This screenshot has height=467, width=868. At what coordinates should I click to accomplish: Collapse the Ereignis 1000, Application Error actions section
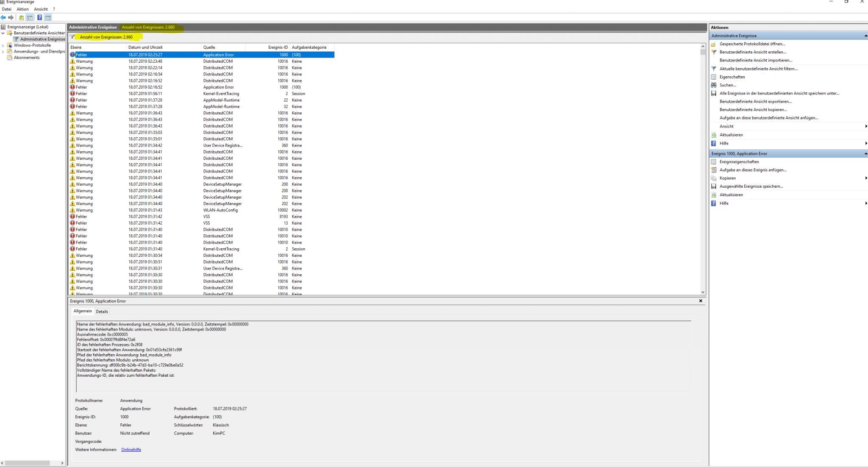click(x=865, y=153)
